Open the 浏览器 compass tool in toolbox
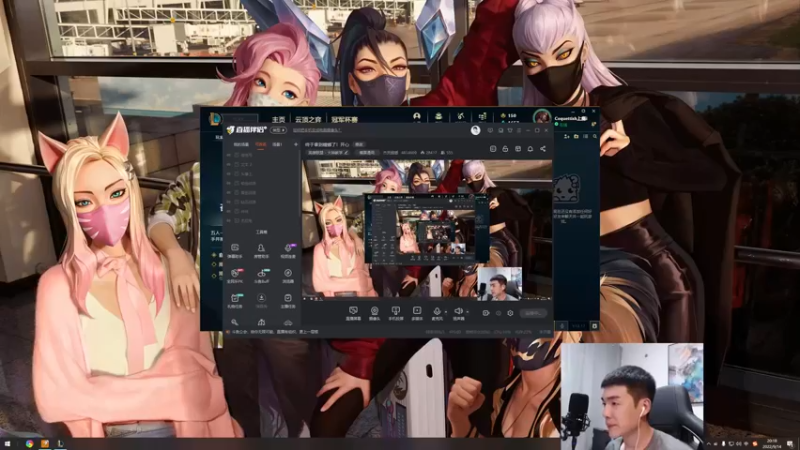800x450 pixels. coord(288,276)
